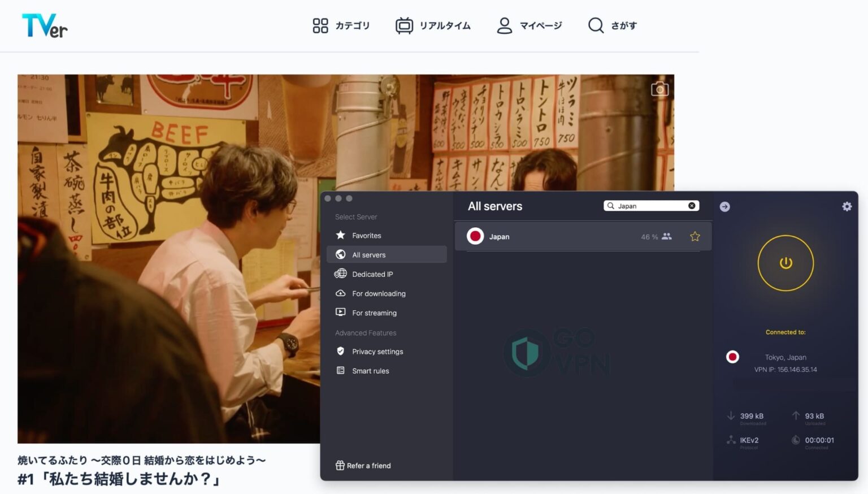Toggle Japan server as a favorite
The image size is (868, 494).
coord(695,236)
